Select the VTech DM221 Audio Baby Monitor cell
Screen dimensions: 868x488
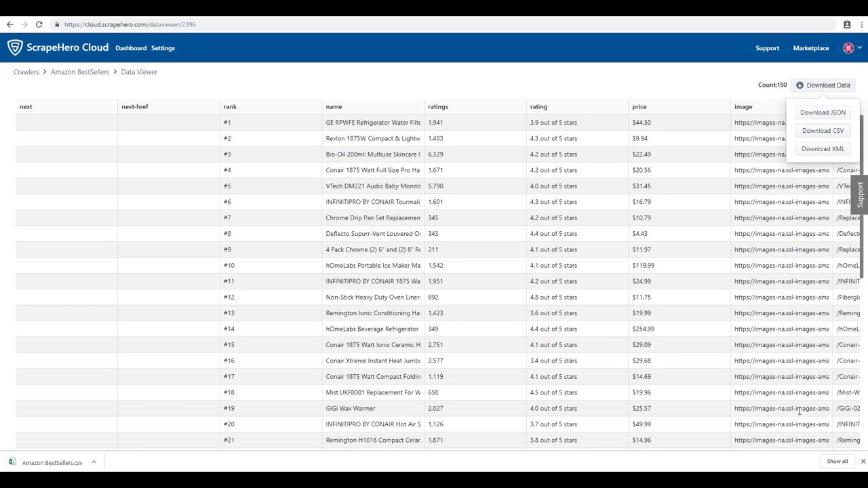click(373, 186)
